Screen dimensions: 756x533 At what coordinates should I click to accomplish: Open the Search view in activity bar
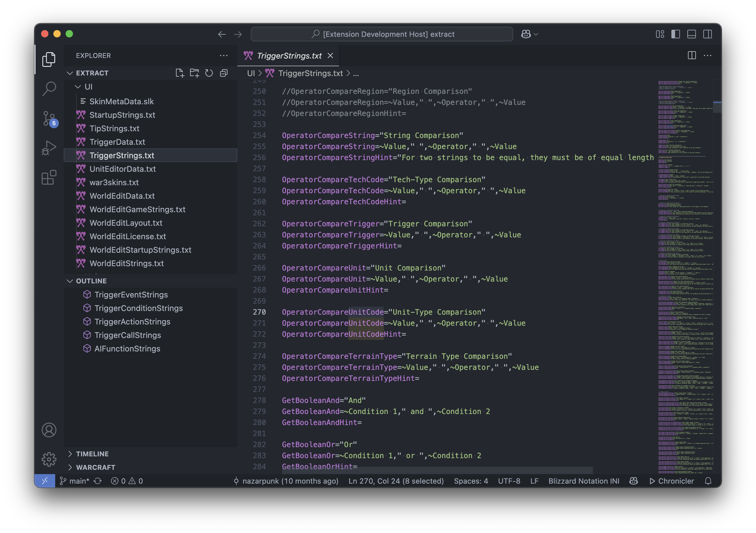[49, 88]
